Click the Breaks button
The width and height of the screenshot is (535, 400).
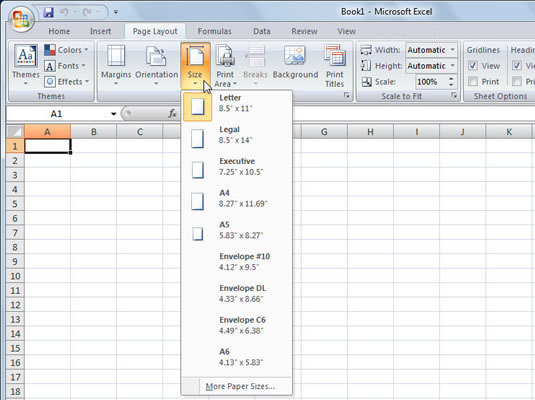coord(255,65)
